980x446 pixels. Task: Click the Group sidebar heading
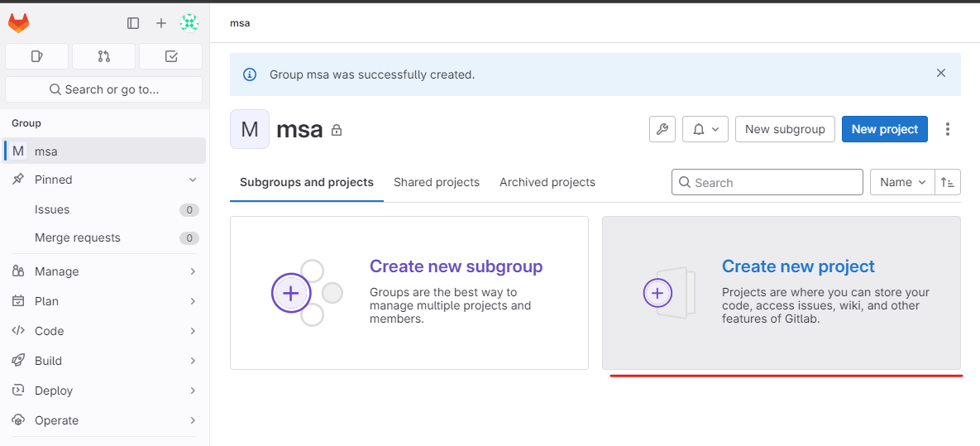click(x=26, y=123)
